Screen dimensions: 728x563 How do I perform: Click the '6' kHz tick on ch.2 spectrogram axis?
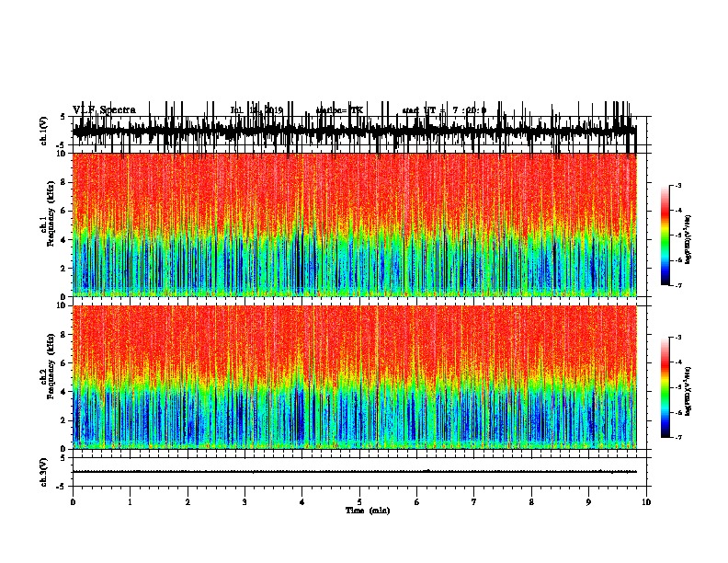click(64, 362)
